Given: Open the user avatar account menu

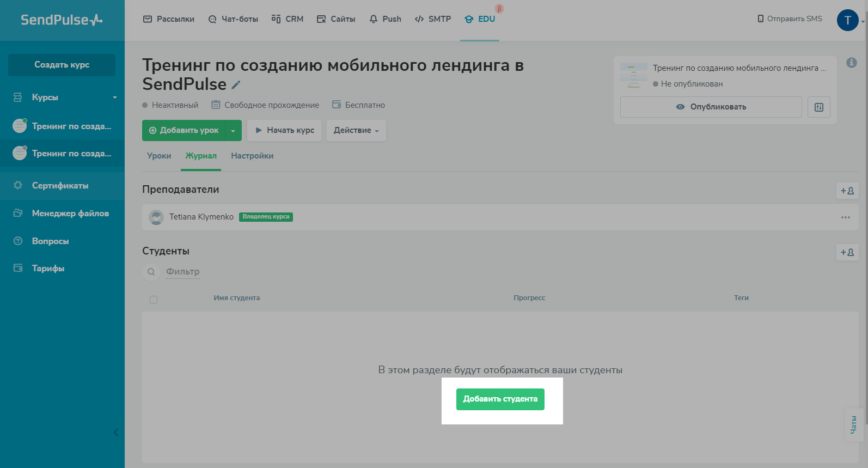Looking at the screenshot, I should pyautogui.click(x=847, y=20).
